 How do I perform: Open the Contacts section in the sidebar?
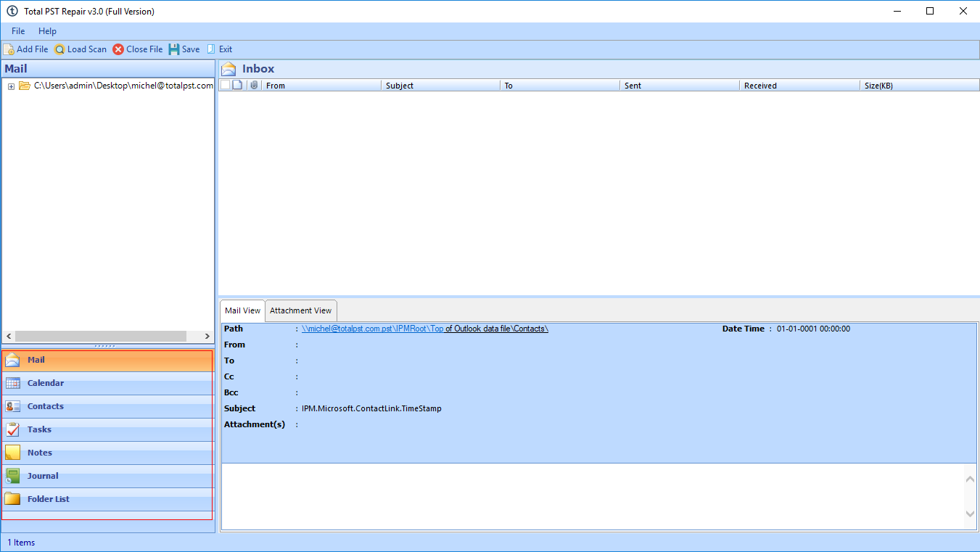click(46, 406)
